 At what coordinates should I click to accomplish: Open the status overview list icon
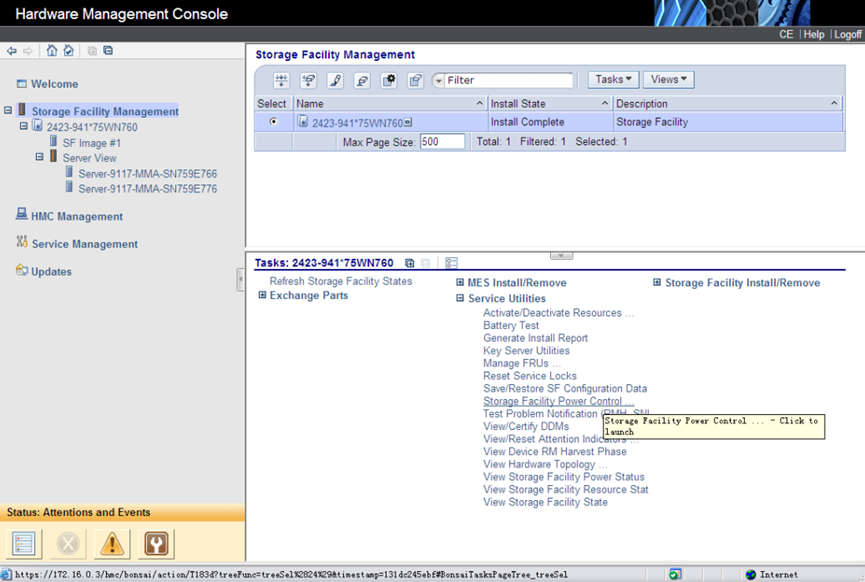(x=24, y=544)
